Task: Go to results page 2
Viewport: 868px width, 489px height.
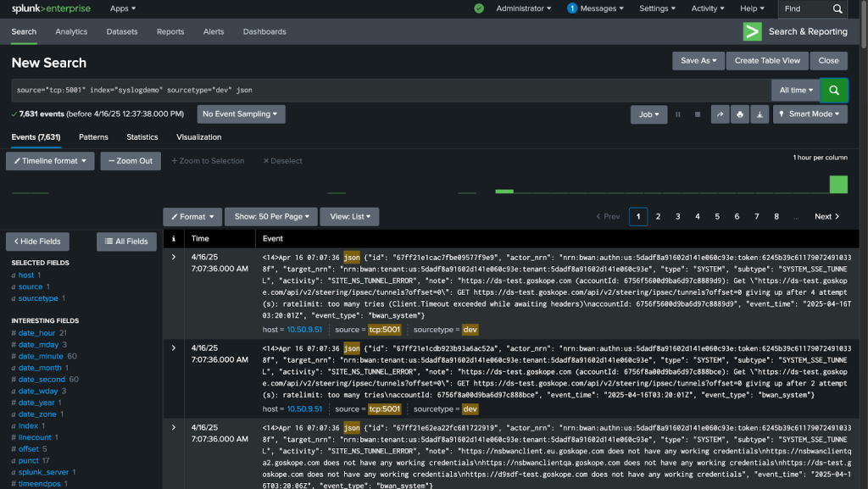Action: pos(658,217)
